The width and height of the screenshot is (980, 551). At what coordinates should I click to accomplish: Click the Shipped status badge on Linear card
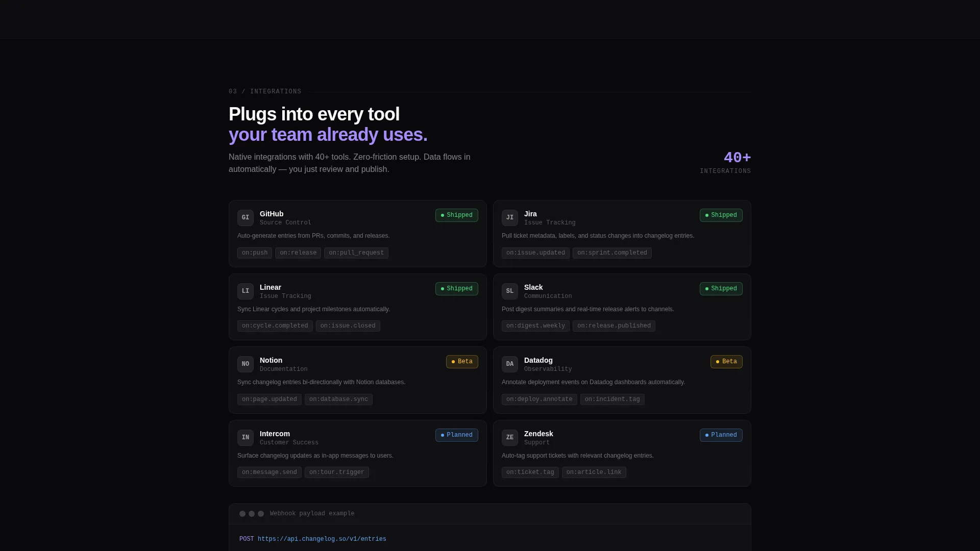point(457,289)
